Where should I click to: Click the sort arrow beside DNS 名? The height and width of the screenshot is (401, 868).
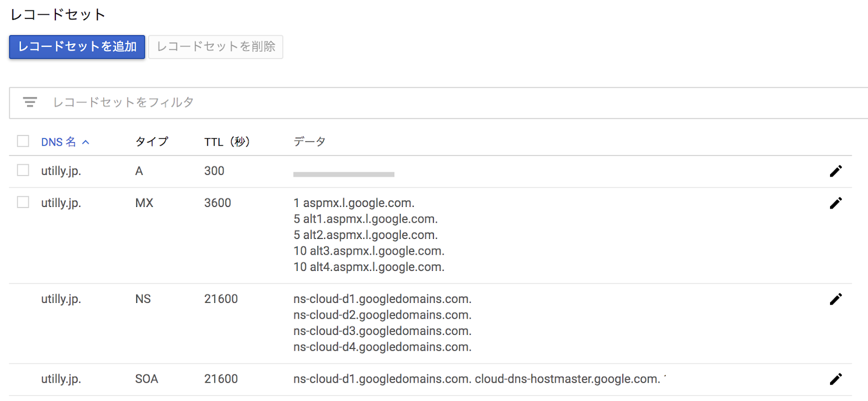pyautogui.click(x=86, y=142)
